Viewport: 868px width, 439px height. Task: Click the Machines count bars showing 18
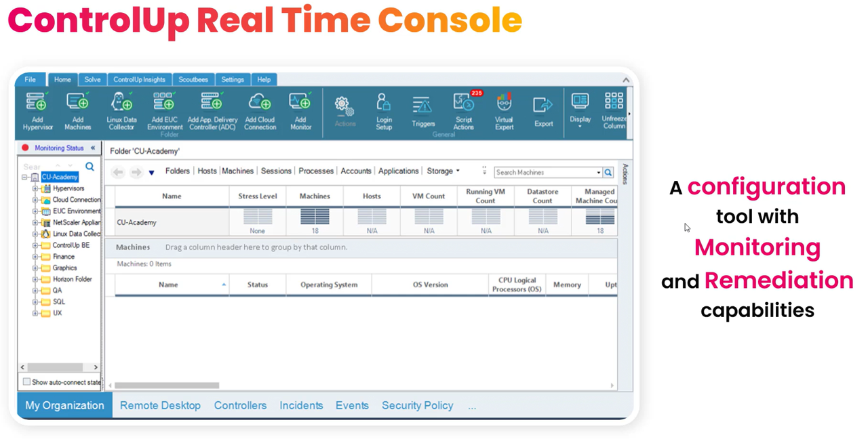(x=315, y=217)
